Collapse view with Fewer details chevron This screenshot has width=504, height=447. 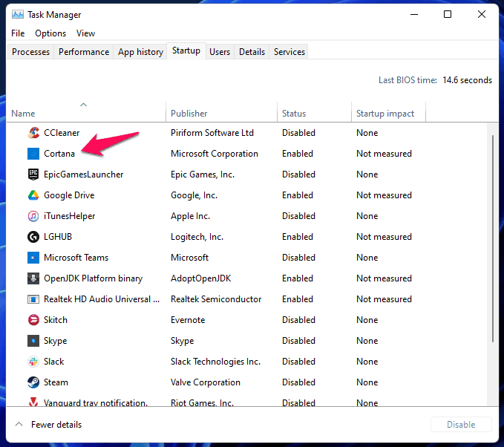(19, 425)
